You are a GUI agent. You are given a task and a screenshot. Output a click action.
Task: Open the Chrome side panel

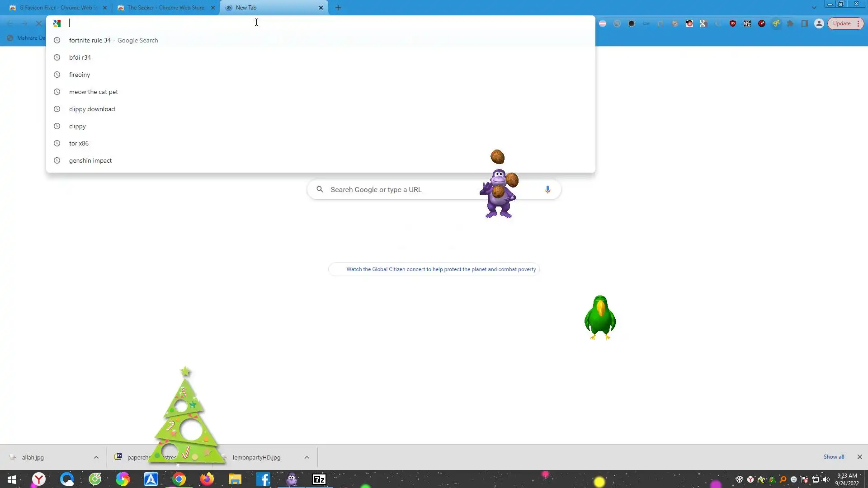[x=805, y=23]
